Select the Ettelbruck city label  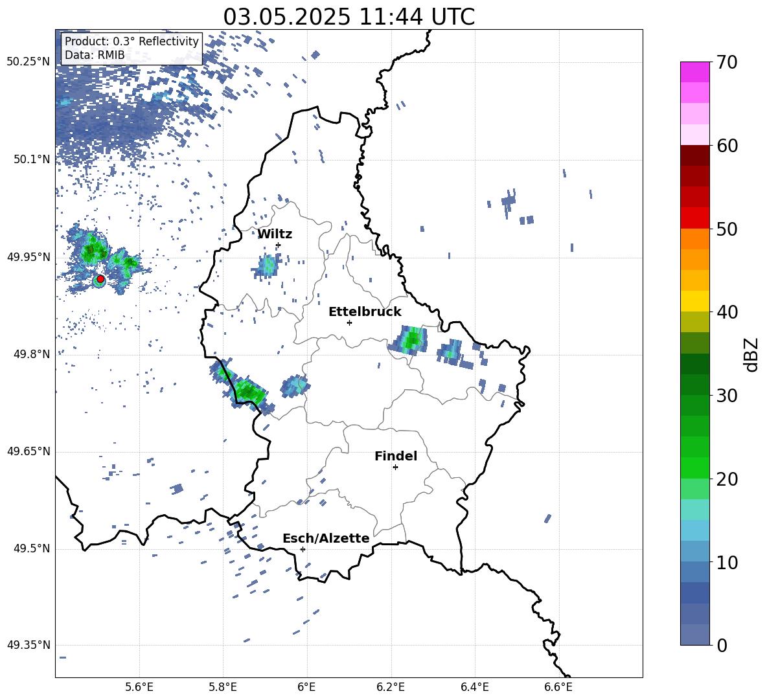point(365,312)
